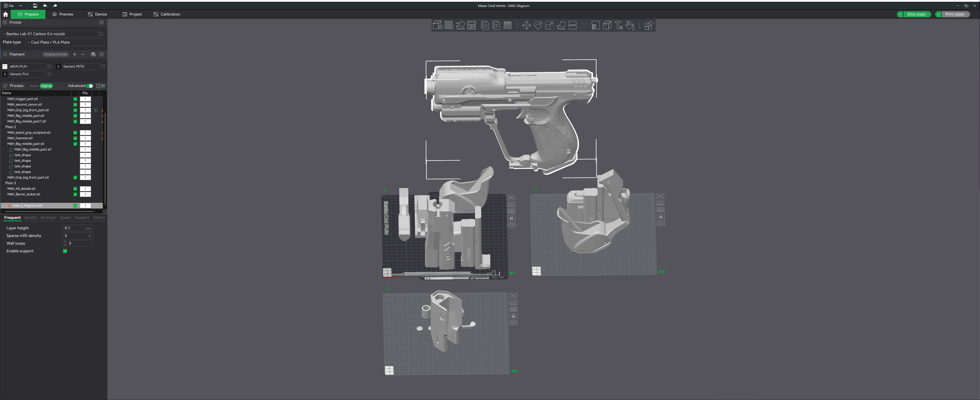Screen dimensions: 980x400
Task: Click the Auto orient toolbar icon
Action: [x=460, y=26]
